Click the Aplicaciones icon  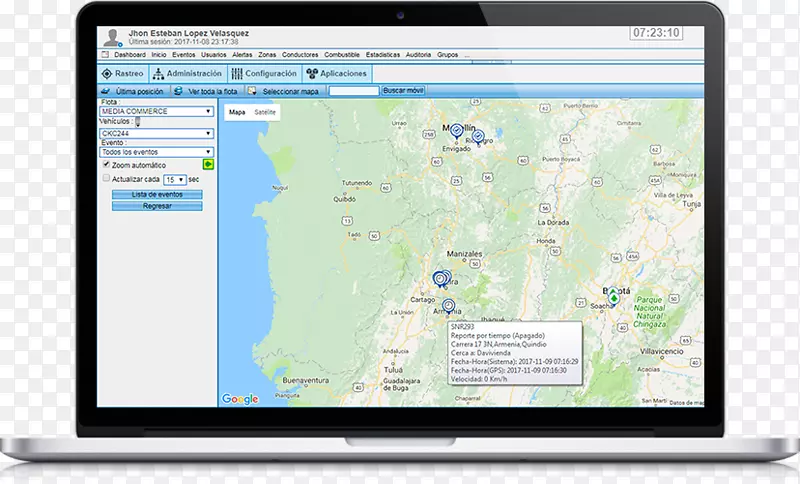[312, 74]
